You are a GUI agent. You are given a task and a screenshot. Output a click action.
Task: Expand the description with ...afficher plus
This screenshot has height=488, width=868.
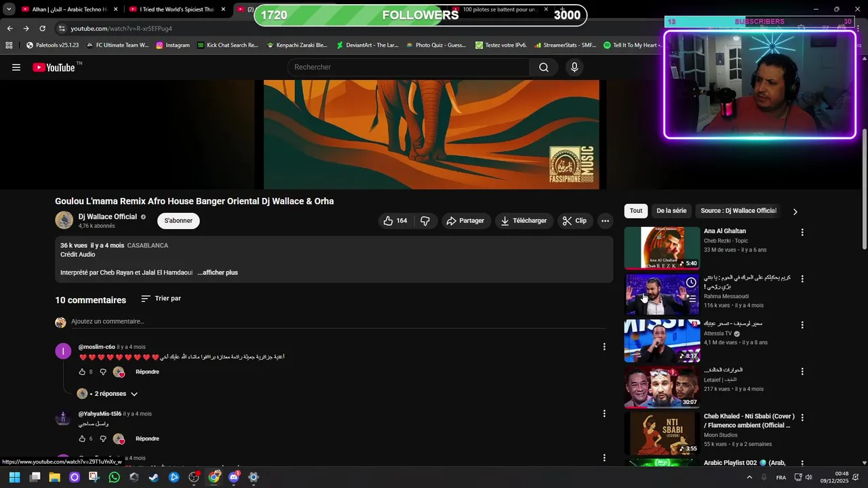click(x=218, y=272)
